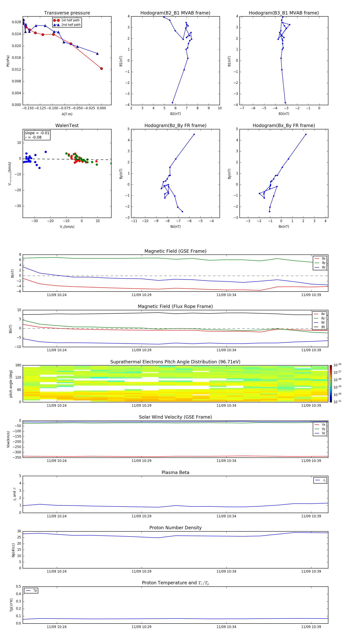This screenshot has width=351, height=644.
Task: Click '11/09 10:39' tick under Proton Temperature plot
Action: [x=311, y=627]
